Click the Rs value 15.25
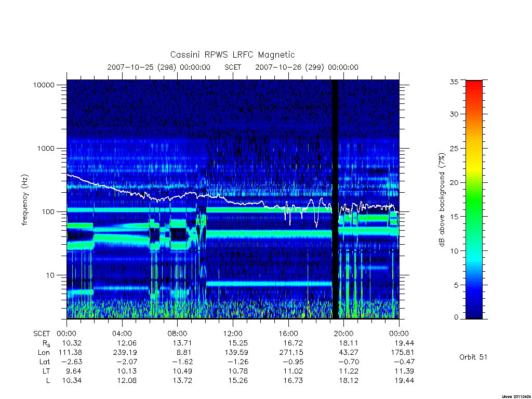The width and height of the screenshot is (532, 399). pyautogui.click(x=238, y=343)
